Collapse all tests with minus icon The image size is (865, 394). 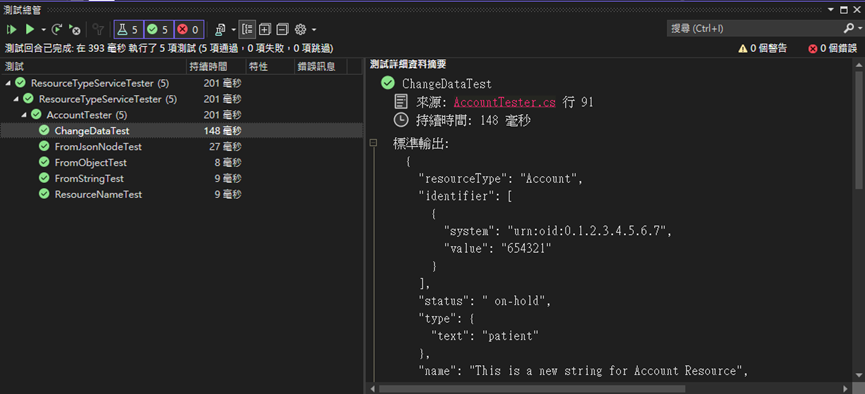(x=282, y=29)
